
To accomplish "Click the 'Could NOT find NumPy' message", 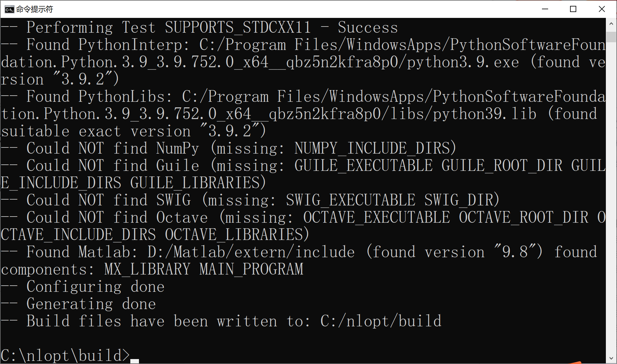I will (x=229, y=148).
